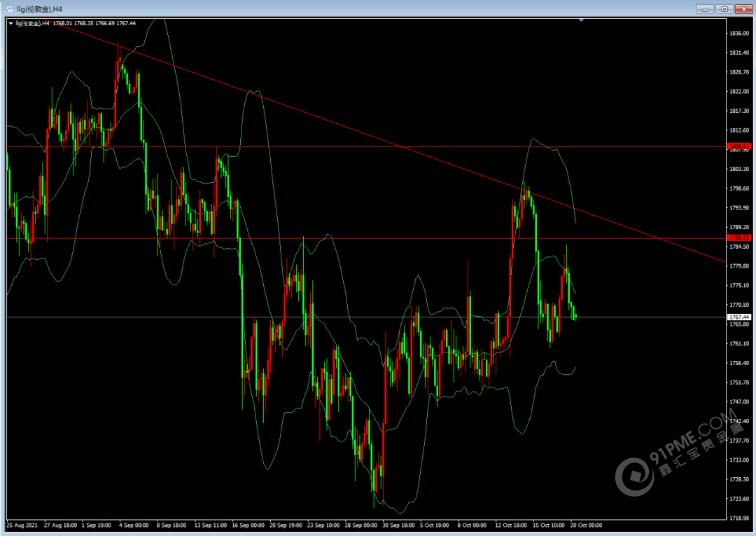This screenshot has height=536, width=756.
Task: Click the 1779.80 price axis label
Action: tap(740, 266)
